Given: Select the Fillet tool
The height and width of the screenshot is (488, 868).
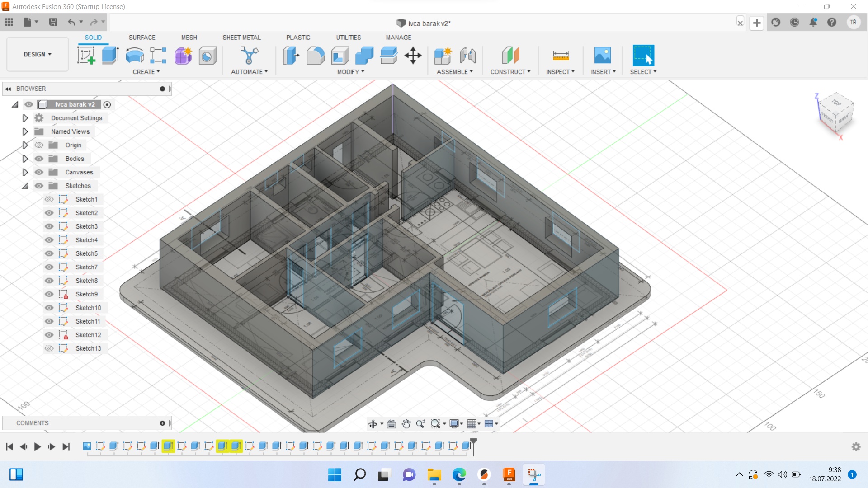Looking at the screenshot, I should pos(316,56).
